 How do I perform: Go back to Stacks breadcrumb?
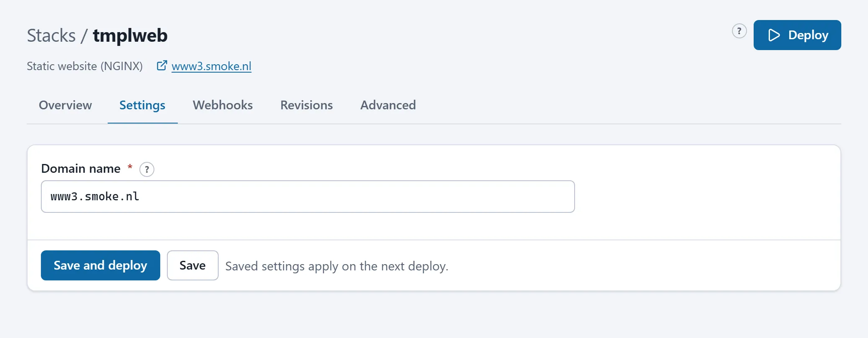[51, 35]
